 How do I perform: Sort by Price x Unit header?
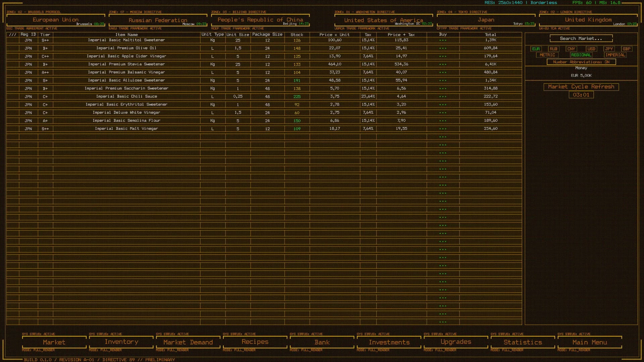tap(334, 35)
